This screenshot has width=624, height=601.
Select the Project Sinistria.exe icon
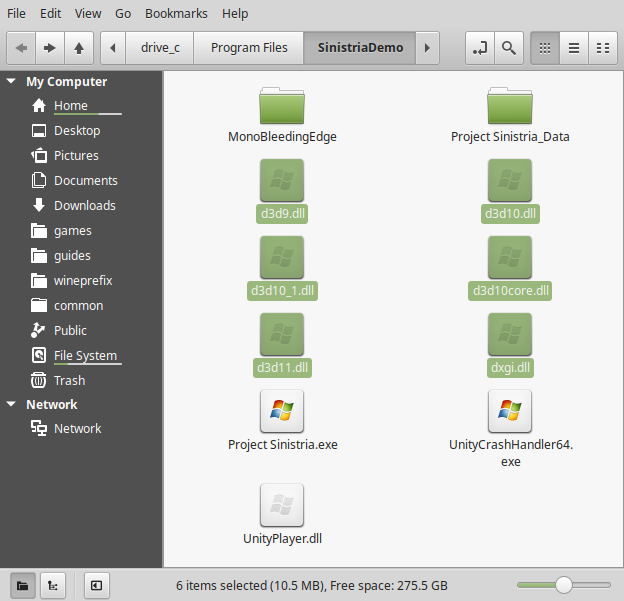(282, 411)
